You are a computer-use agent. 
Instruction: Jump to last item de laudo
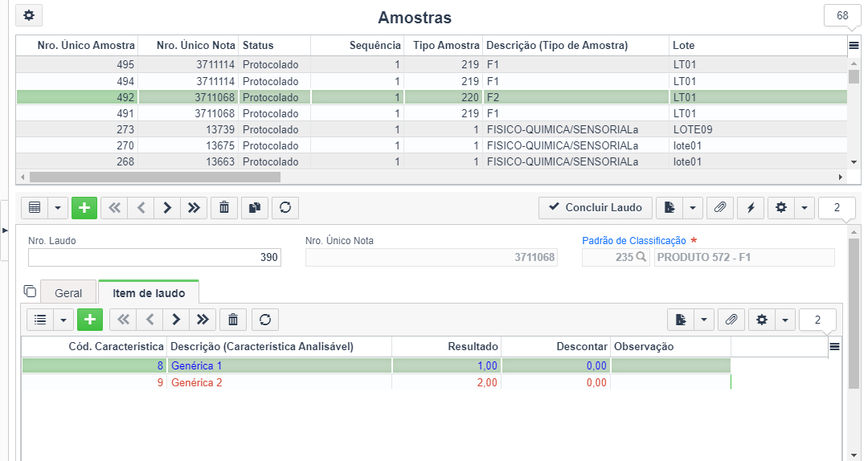coord(203,320)
